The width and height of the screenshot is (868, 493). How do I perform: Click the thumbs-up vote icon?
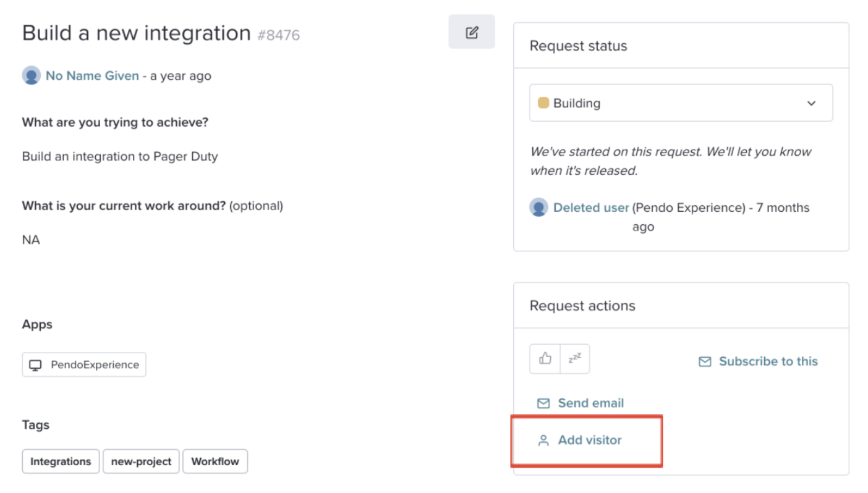point(545,359)
